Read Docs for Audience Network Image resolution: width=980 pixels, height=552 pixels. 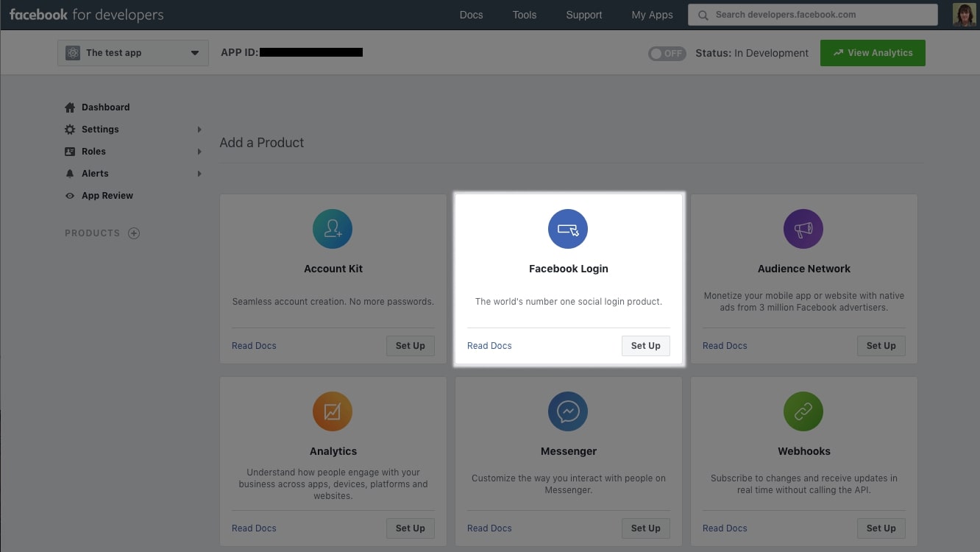[x=725, y=346]
